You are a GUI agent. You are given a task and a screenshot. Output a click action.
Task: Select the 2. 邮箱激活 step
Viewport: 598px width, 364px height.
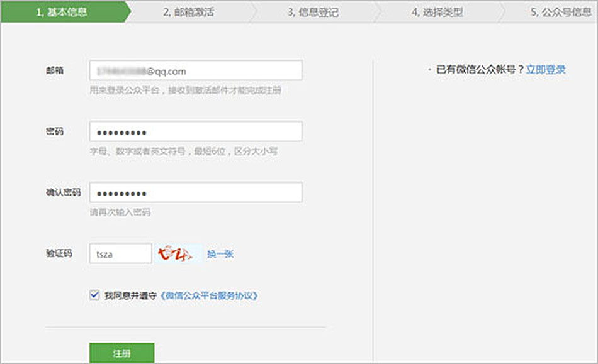[188, 12]
